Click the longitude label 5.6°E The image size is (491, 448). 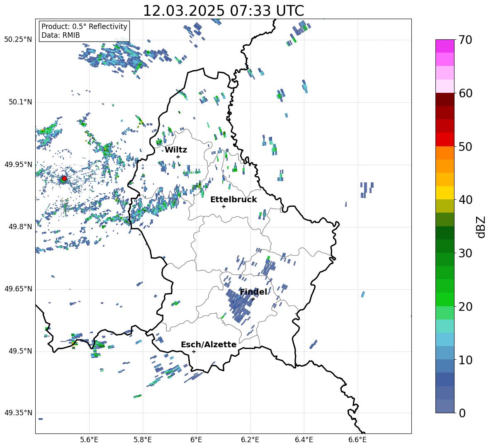pos(89,440)
